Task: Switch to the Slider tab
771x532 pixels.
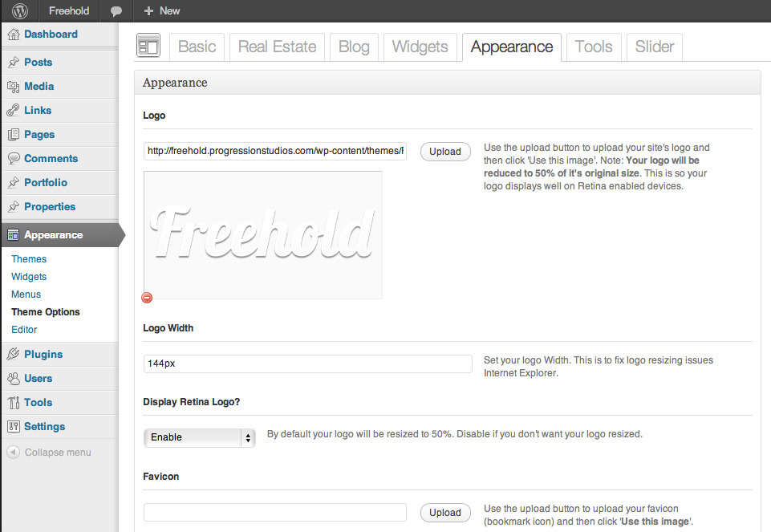Action: pos(655,47)
